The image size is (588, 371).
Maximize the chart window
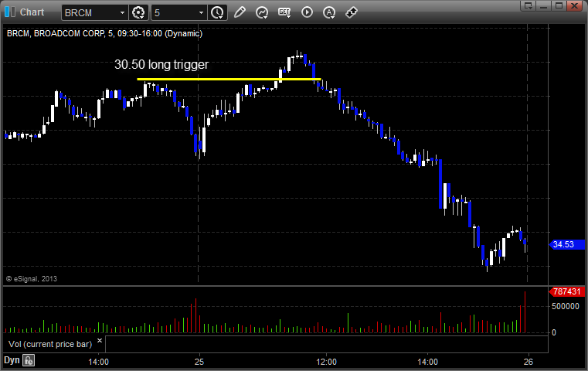click(x=559, y=5)
